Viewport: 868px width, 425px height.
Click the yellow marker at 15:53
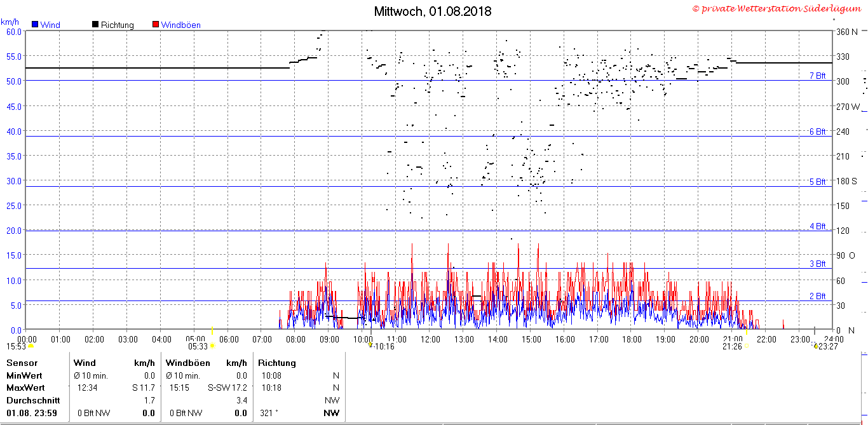(31, 346)
